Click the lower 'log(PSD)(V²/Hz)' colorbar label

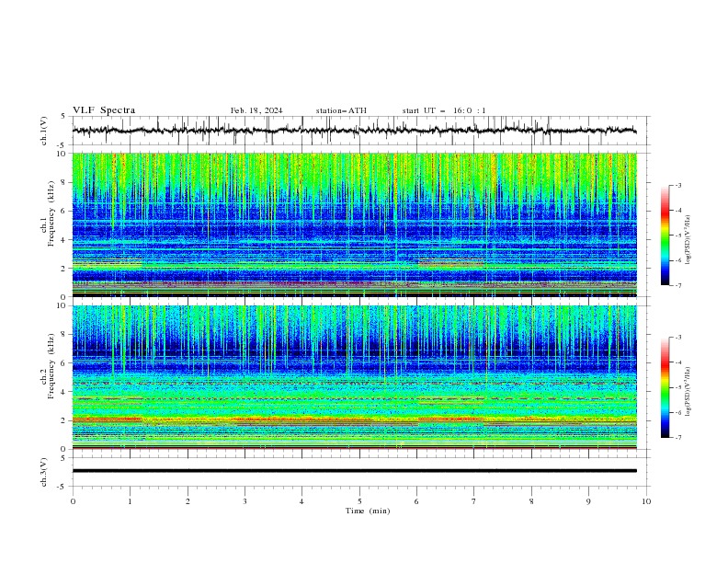(x=688, y=392)
